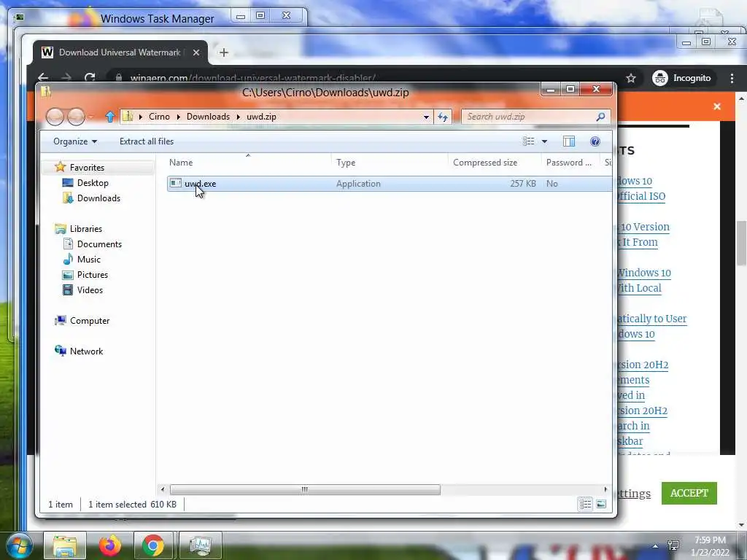Open the Documents library
This screenshot has width=747, height=560.
coord(99,244)
